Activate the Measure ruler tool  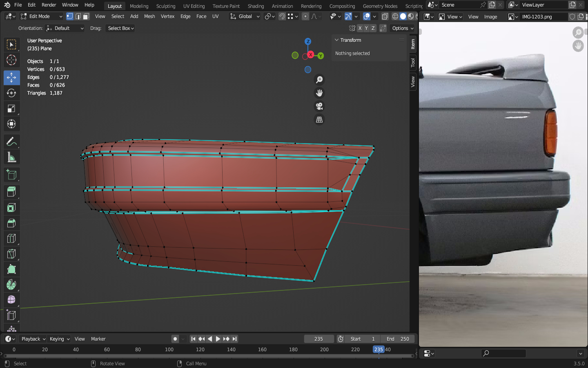(11, 158)
